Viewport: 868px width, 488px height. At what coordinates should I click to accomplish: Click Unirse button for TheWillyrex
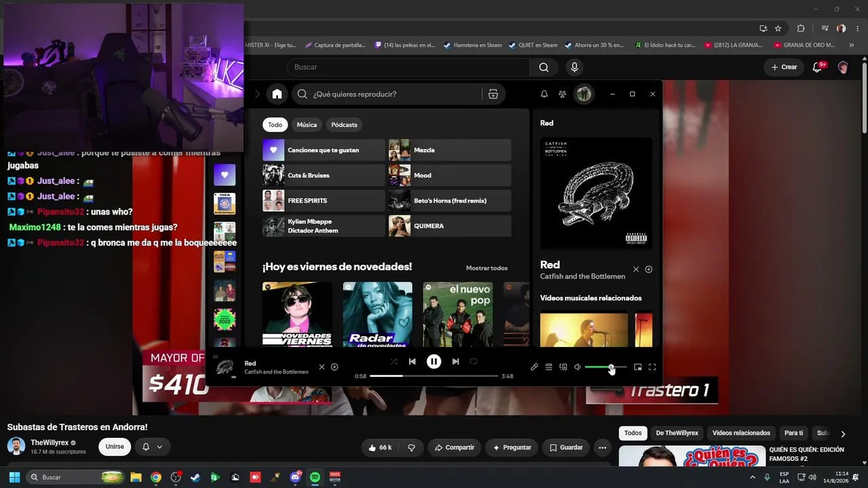point(115,447)
